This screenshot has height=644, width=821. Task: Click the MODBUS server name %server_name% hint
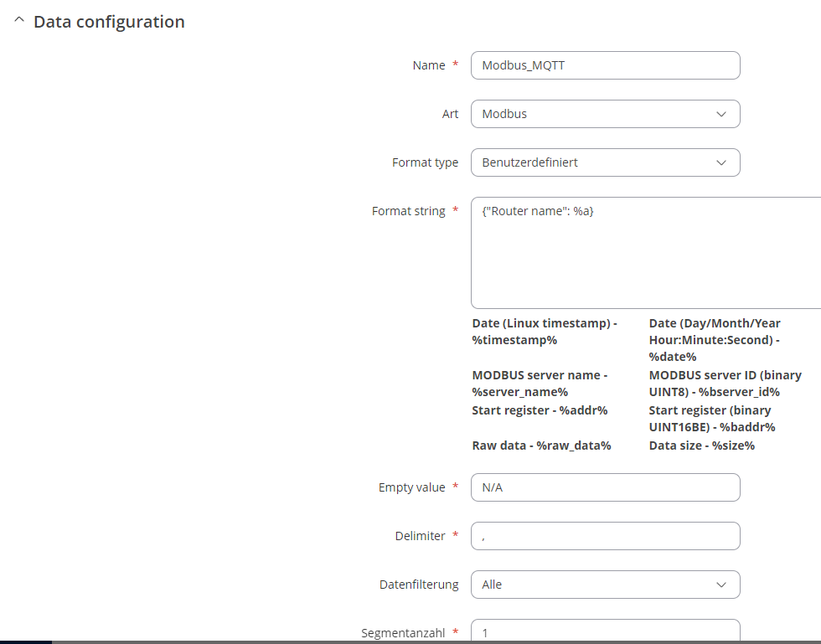[540, 384]
